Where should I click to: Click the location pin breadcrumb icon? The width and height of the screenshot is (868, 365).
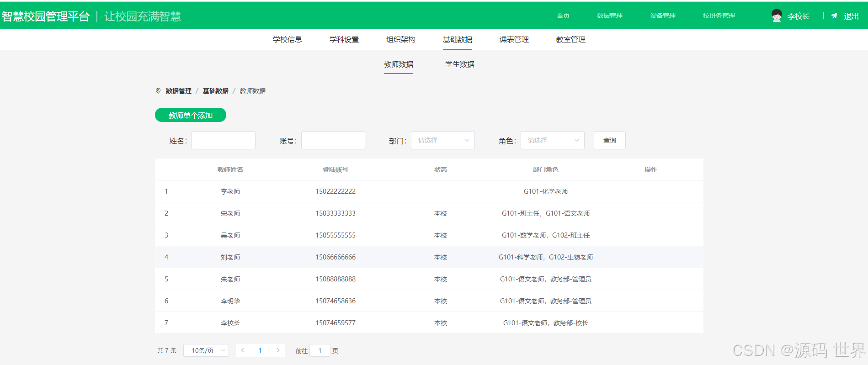(158, 91)
